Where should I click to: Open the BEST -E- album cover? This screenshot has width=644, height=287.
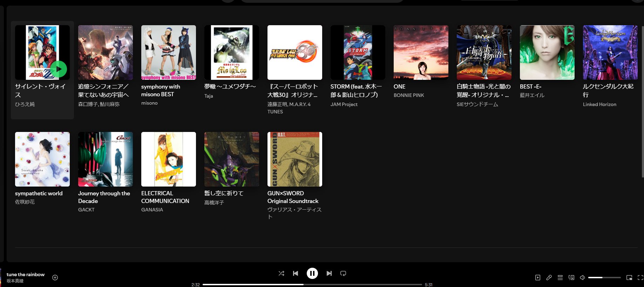click(x=547, y=52)
